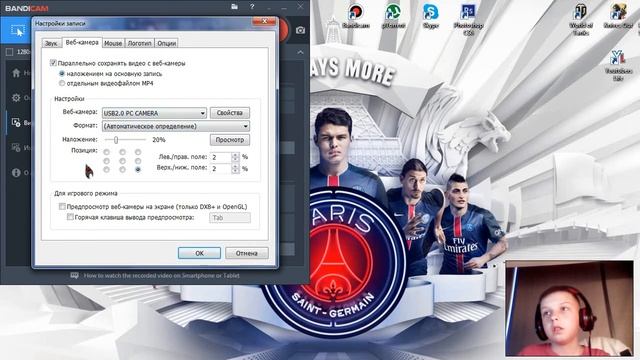Open the Image section icon in Bandicam sidebar
The width and height of the screenshot is (640, 360).
click(x=16, y=147)
